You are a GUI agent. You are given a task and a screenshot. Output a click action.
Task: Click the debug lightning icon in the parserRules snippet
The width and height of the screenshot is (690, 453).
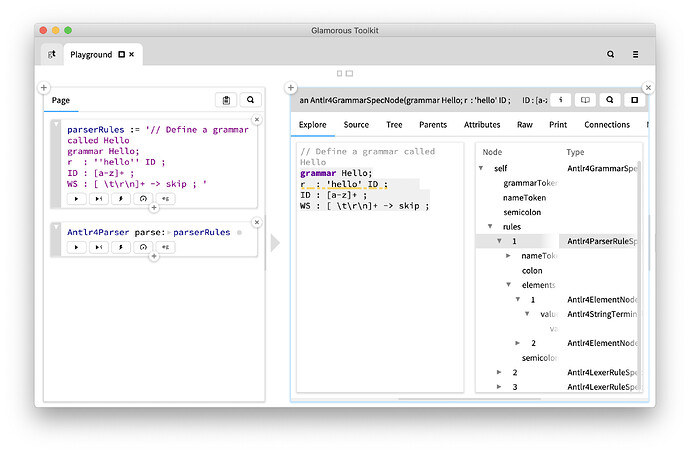[x=121, y=199]
